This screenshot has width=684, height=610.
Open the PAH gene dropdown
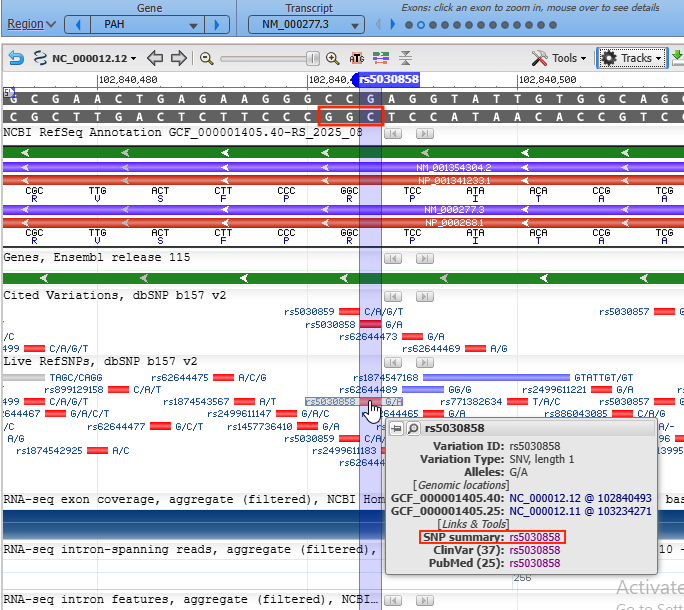(147, 24)
